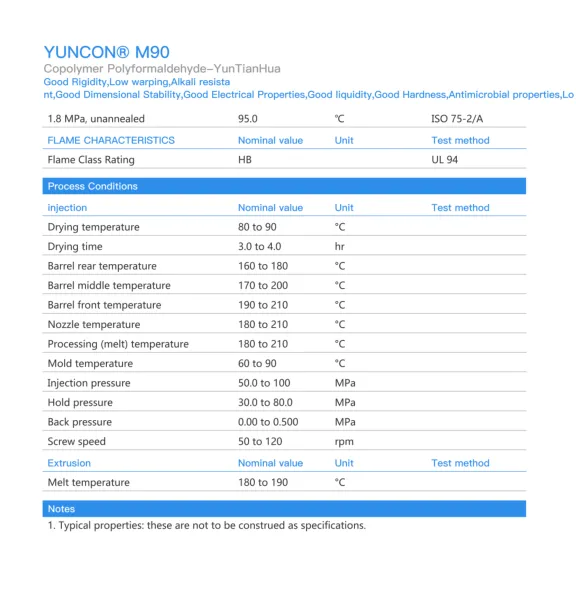Click the Typical properties note text
576x610 pixels.
pos(207,526)
